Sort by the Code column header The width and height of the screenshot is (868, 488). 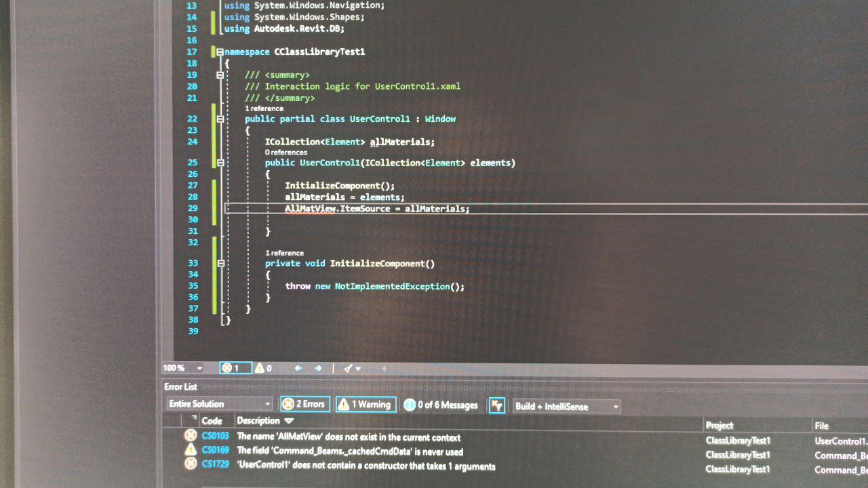tap(212, 421)
